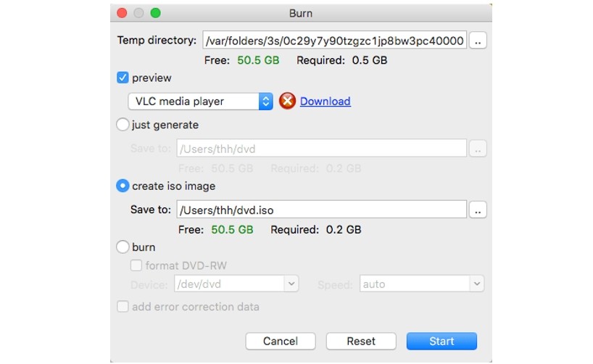Image resolution: width=593 pixels, height=364 pixels.
Task: Click the Temp directory Free 50.5 GB value
Action: (258, 60)
